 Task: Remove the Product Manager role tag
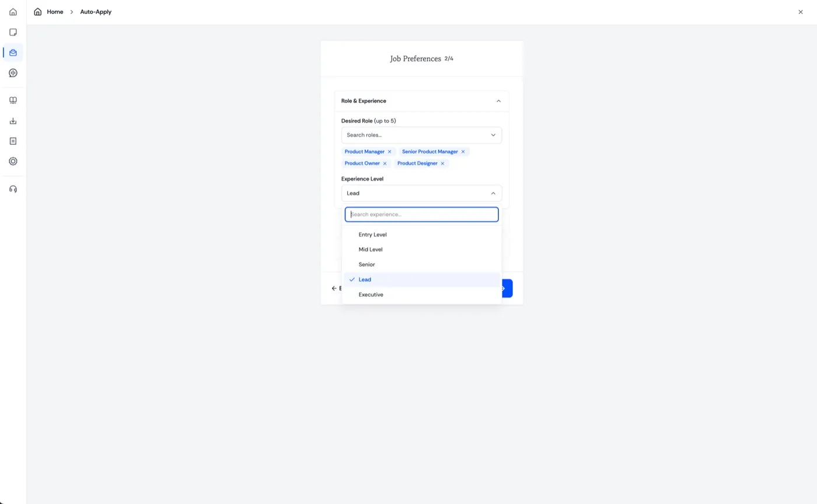point(389,152)
